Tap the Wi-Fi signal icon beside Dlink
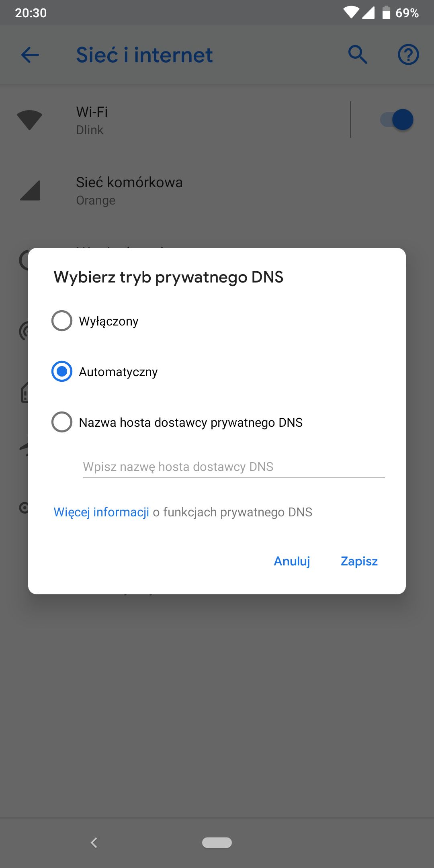This screenshot has width=434, height=868. pyautogui.click(x=29, y=120)
